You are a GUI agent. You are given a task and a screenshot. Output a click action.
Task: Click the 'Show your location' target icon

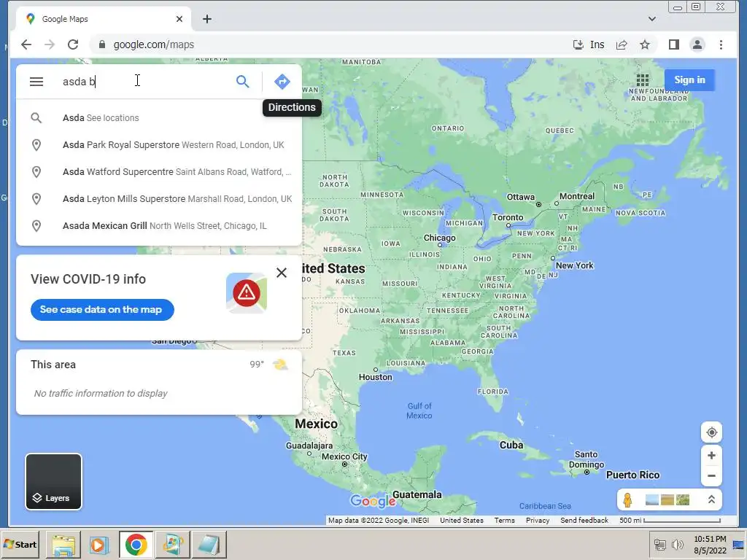pos(711,432)
